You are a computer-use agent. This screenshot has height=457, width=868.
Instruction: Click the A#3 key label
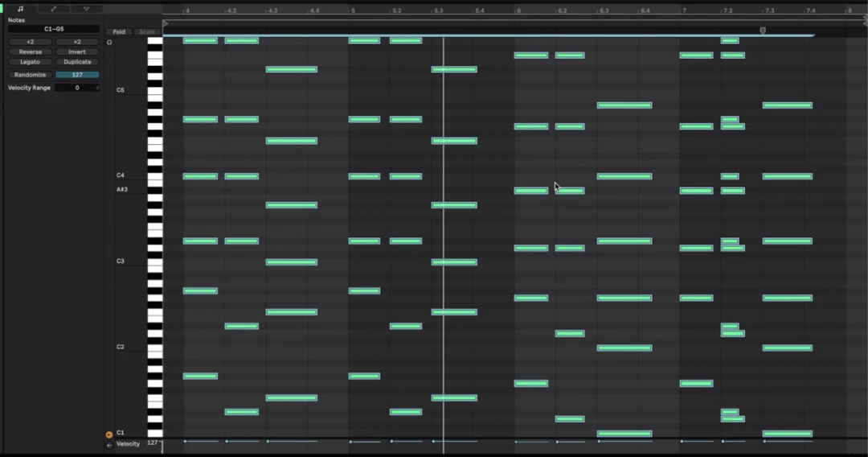122,189
